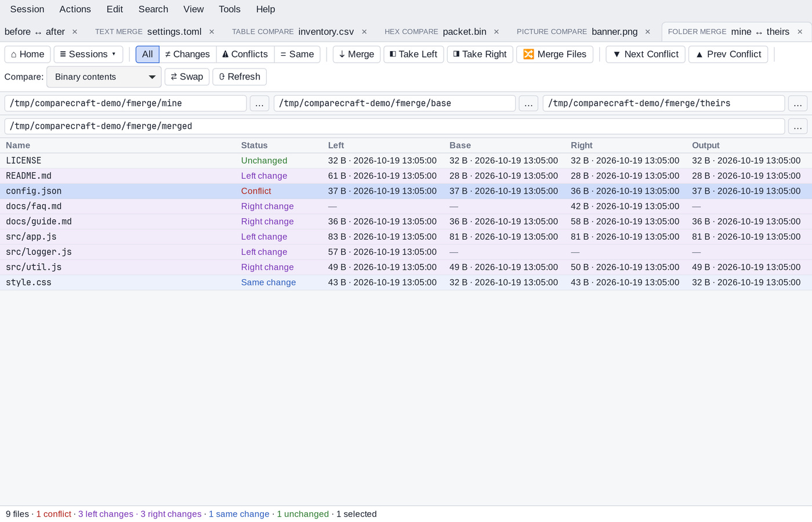
Task: Close the before ↔ after tab
Action: click(x=75, y=32)
